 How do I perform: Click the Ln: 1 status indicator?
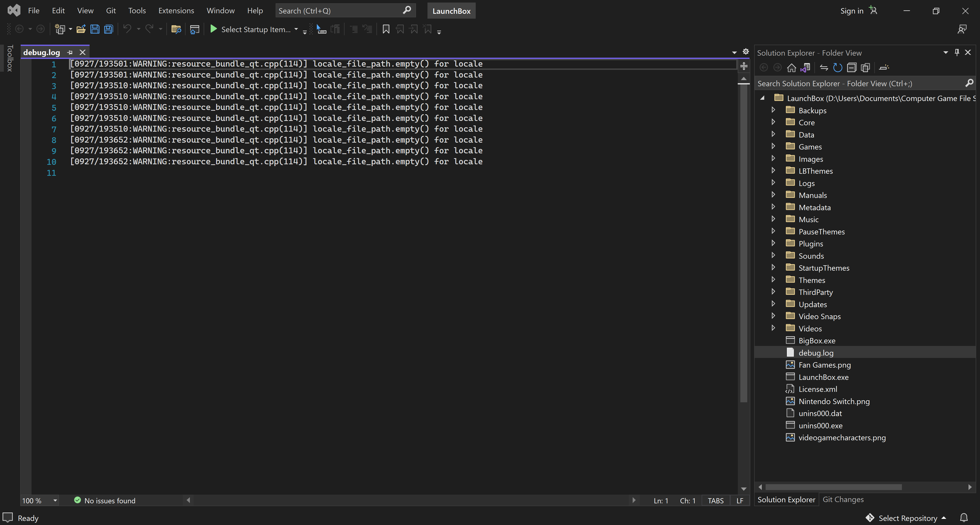click(661, 501)
